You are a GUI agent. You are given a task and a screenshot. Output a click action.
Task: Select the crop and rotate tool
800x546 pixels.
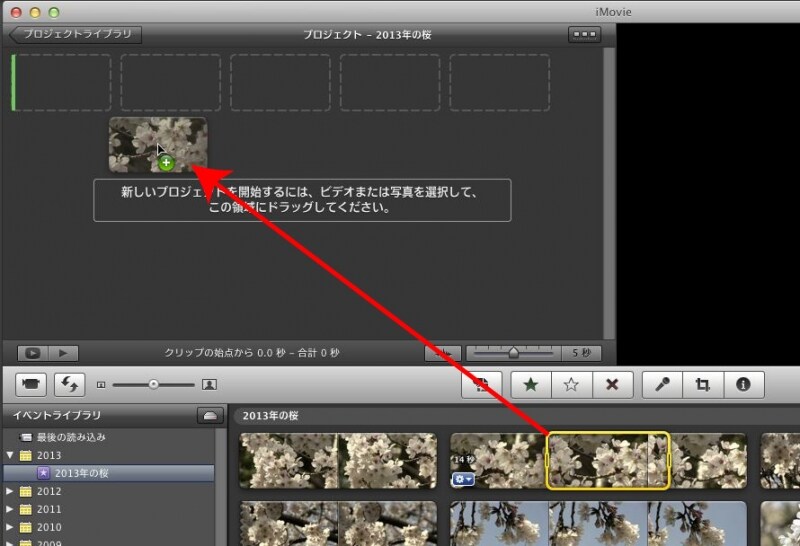coord(702,384)
